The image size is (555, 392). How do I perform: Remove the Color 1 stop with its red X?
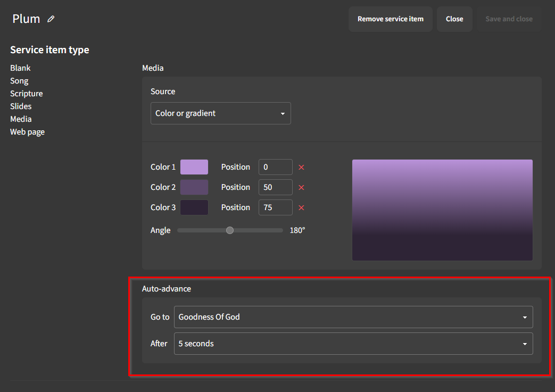tap(301, 166)
